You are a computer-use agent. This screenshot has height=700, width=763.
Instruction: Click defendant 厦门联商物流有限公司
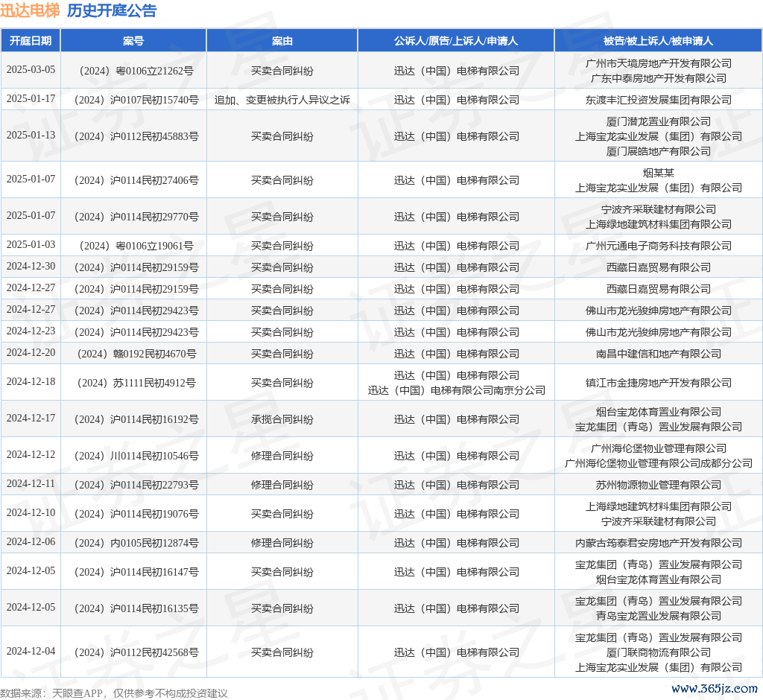point(659,652)
